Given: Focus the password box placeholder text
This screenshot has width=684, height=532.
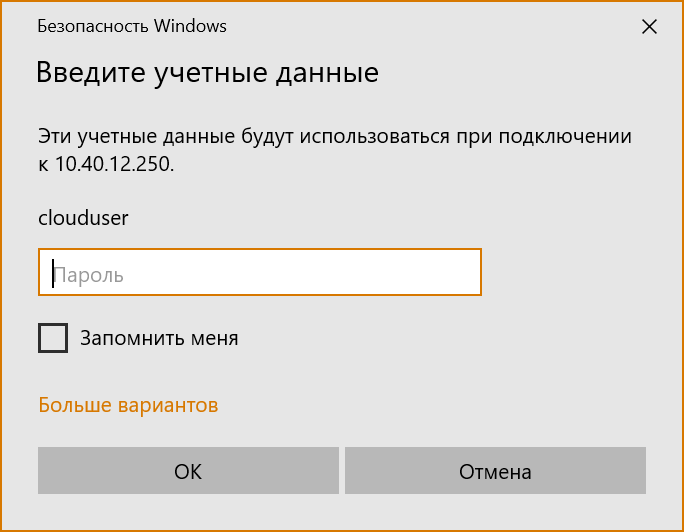Looking at the screenshot, I should [88, 274].
